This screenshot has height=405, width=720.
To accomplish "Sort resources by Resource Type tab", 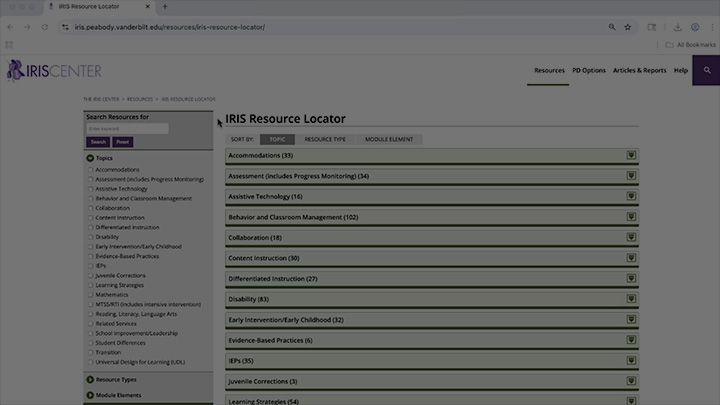I will [x=325, y=139].
